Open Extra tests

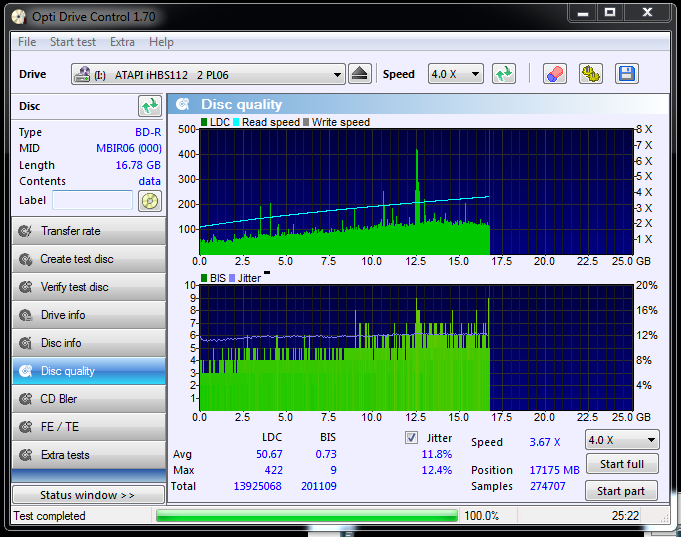click(x=89, y=455)
